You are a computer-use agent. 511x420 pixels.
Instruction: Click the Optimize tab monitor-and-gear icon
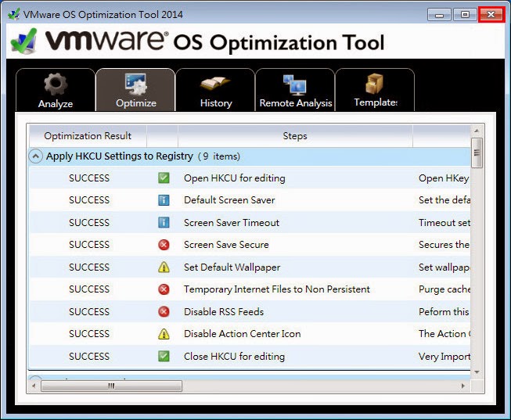(x=136, y=84)
